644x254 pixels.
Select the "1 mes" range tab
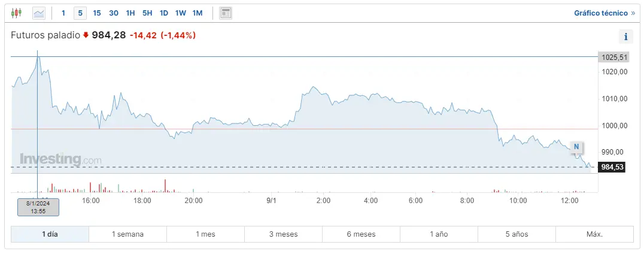click(x=205, y=234)
